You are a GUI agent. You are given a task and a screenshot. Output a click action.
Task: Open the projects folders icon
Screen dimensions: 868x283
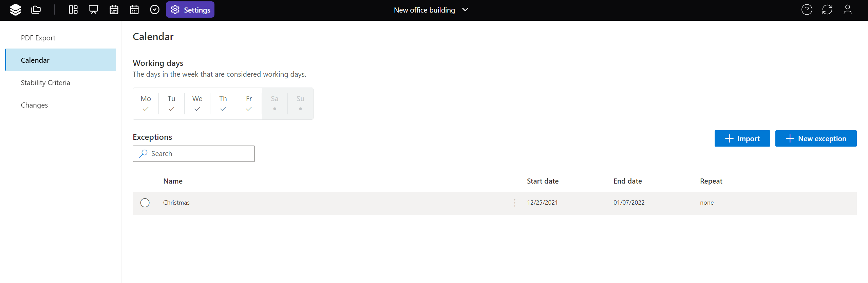36,10
